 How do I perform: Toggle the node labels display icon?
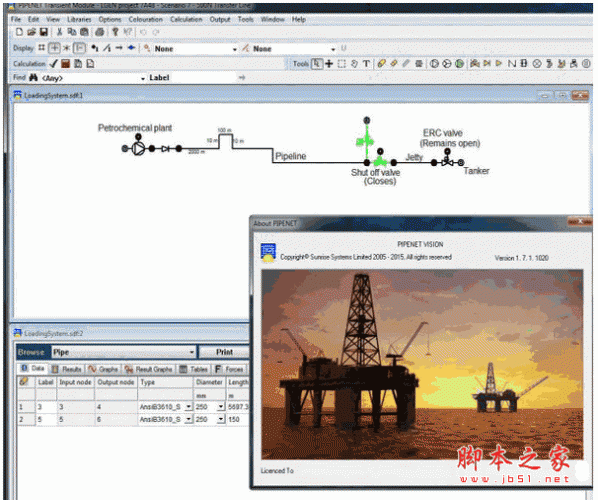95,48
